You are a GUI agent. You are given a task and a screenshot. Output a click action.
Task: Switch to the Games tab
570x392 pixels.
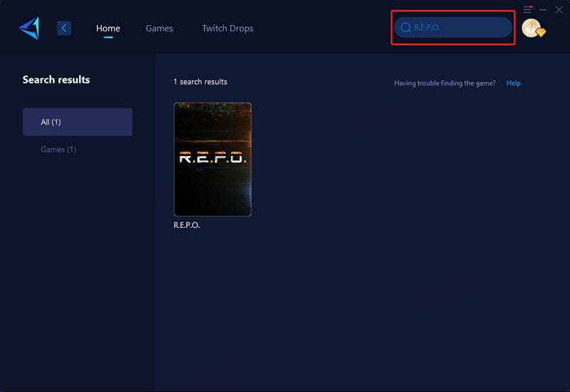pos(159,29)
